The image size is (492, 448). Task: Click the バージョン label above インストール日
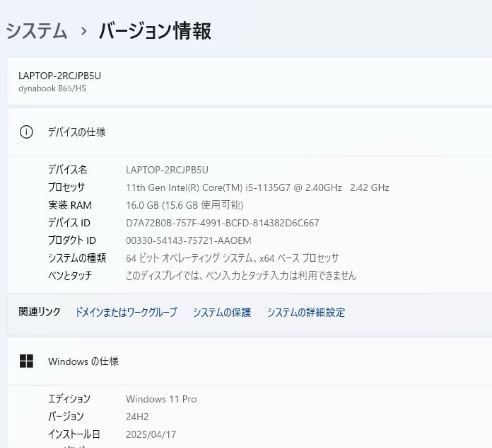66,416
